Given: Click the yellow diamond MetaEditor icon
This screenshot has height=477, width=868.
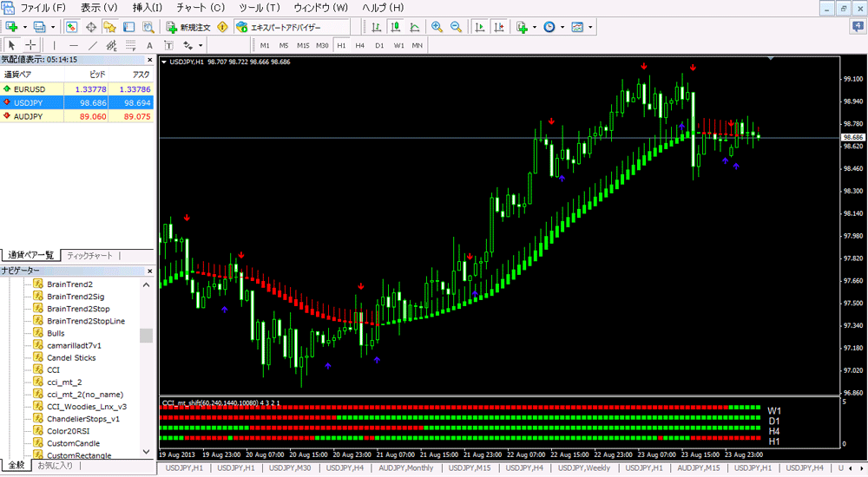Looking at the screenshot, I should point(222,27).
